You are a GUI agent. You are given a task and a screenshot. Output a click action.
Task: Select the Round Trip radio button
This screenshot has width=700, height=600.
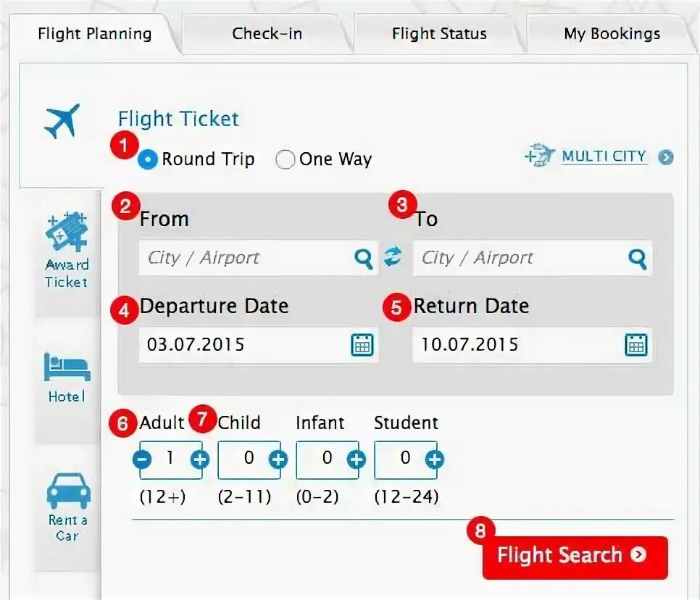[x=148, y=159]
